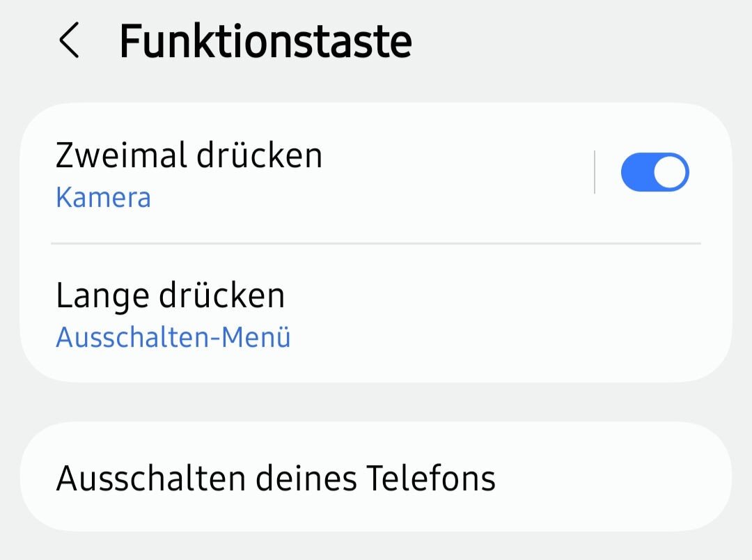752x560 pixels.
Task: Click the blue track of the switch
Action: pos(635,172)
